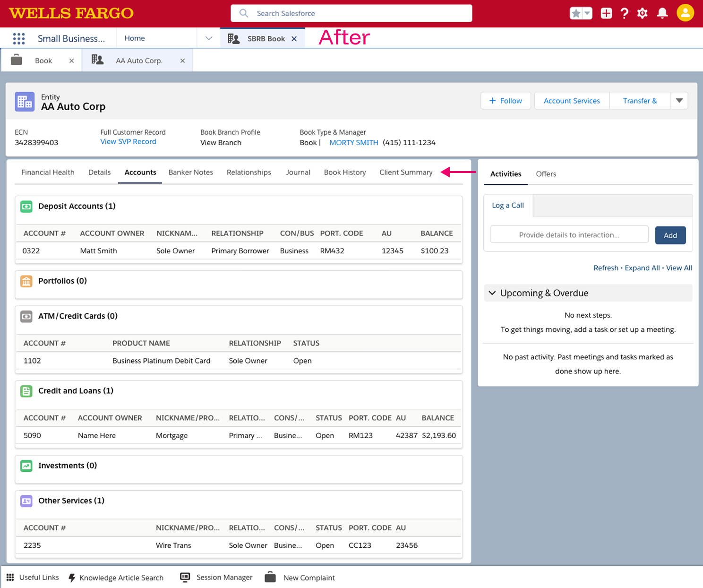The width and height of the screenshot is (703, 588).
Task: Select the Log a Call tab
Action: pos(508,205)
